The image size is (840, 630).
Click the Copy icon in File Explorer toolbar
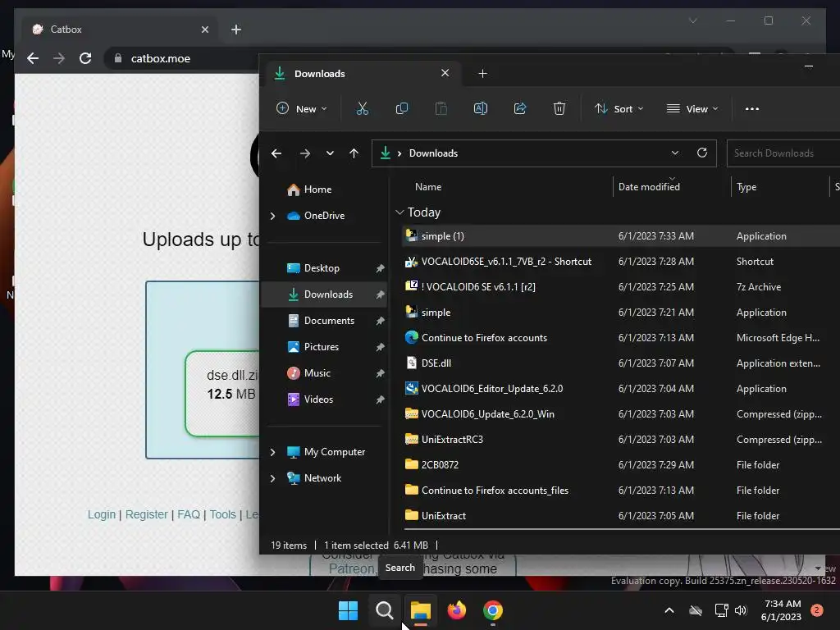coord(402,109)
